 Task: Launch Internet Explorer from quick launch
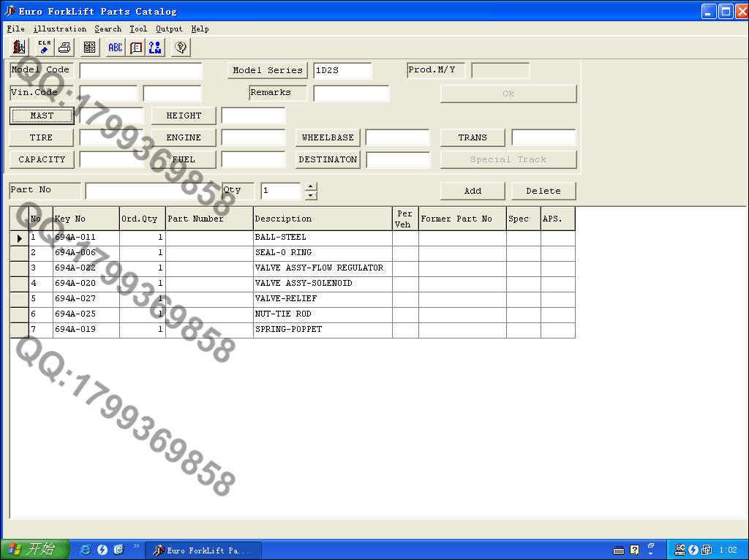(86, 550)
